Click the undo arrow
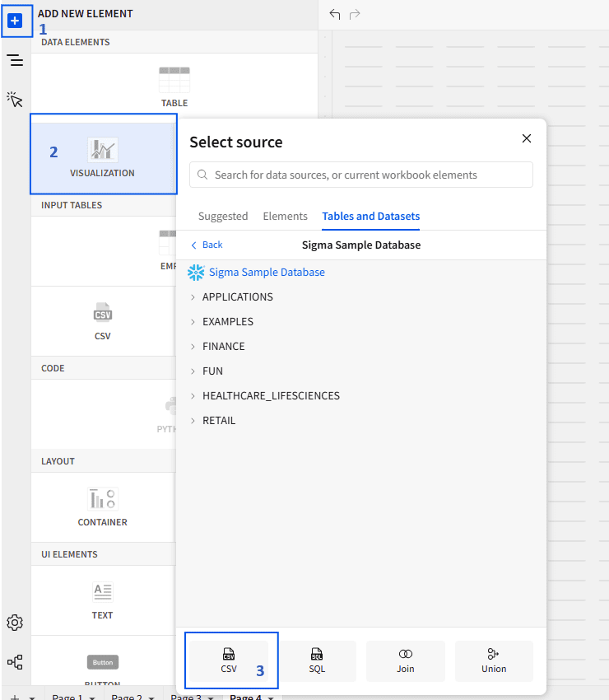This screenshot has width=609, height=700. click(334, 14)
